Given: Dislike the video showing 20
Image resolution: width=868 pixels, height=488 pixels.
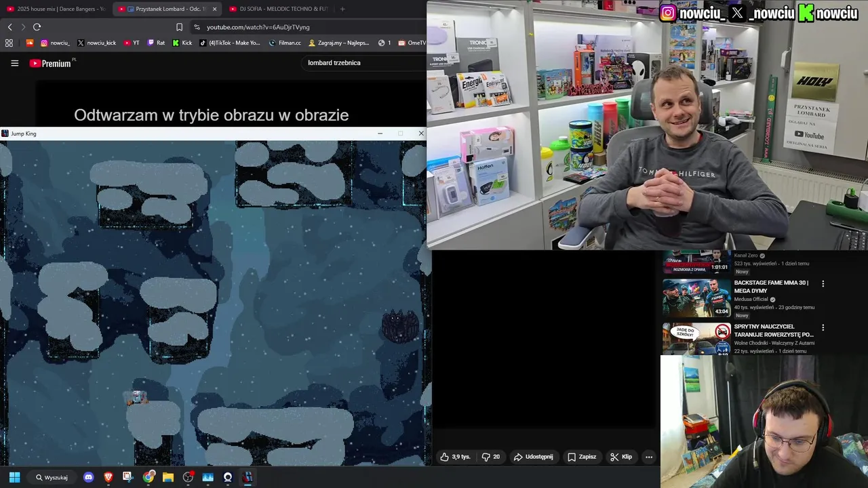Looking at the screenshot, I should [490, 457].
